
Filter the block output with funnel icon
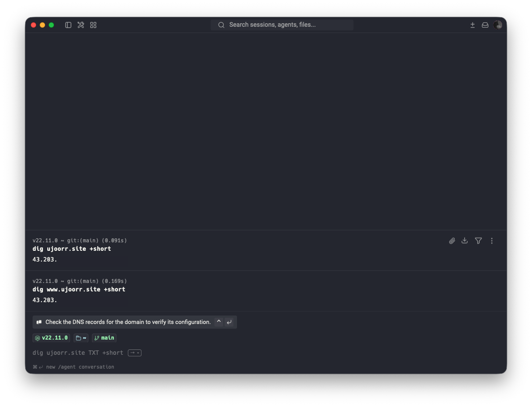[478, 241]
